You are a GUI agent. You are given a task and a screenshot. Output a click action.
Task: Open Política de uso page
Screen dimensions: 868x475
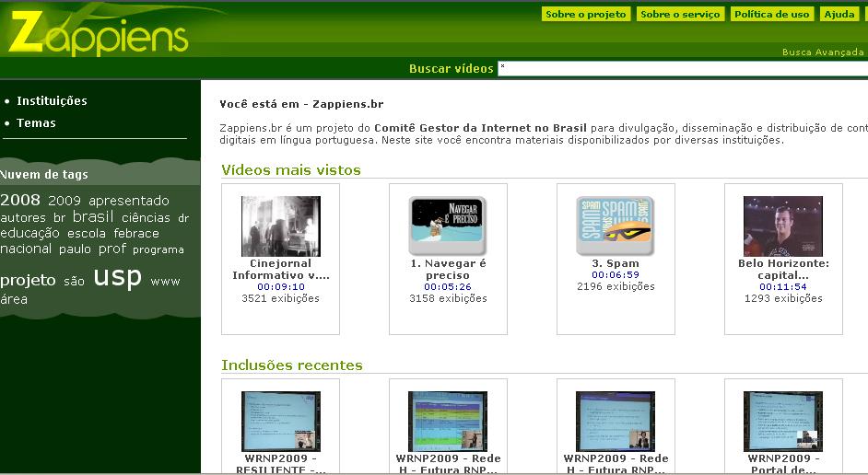[x=771, y=15]
